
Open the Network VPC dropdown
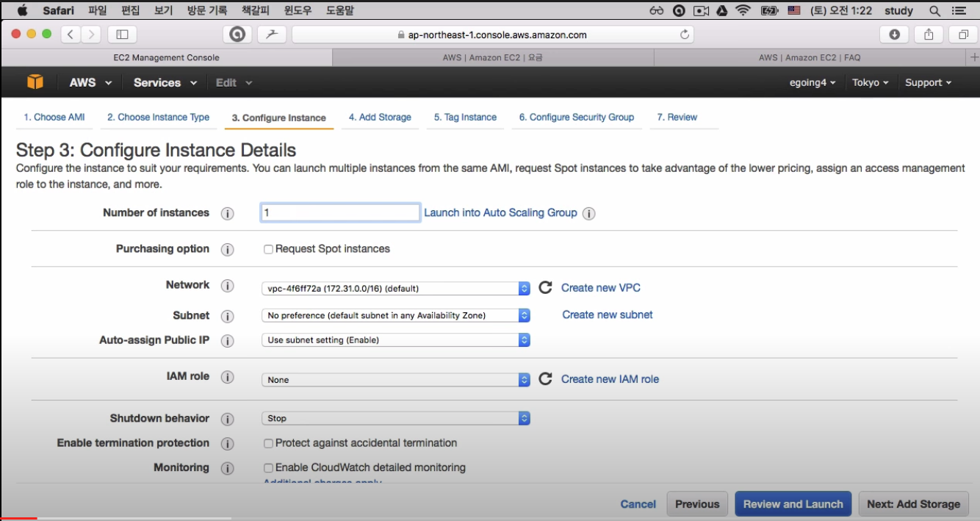[x=396, y=288]
